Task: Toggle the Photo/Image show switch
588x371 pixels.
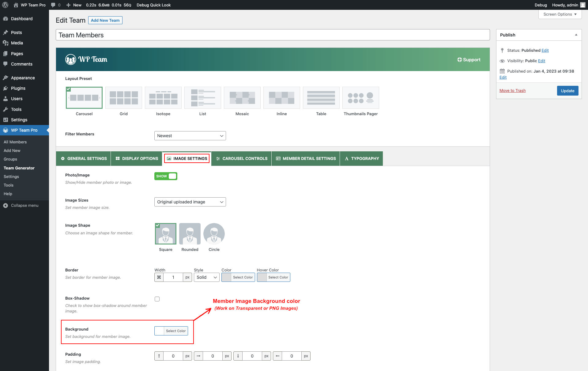Action: tap(165, 176)
